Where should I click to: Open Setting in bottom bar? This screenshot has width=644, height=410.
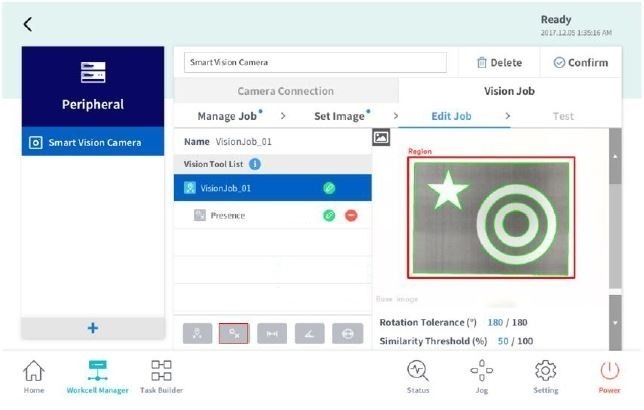click(545, 376)
